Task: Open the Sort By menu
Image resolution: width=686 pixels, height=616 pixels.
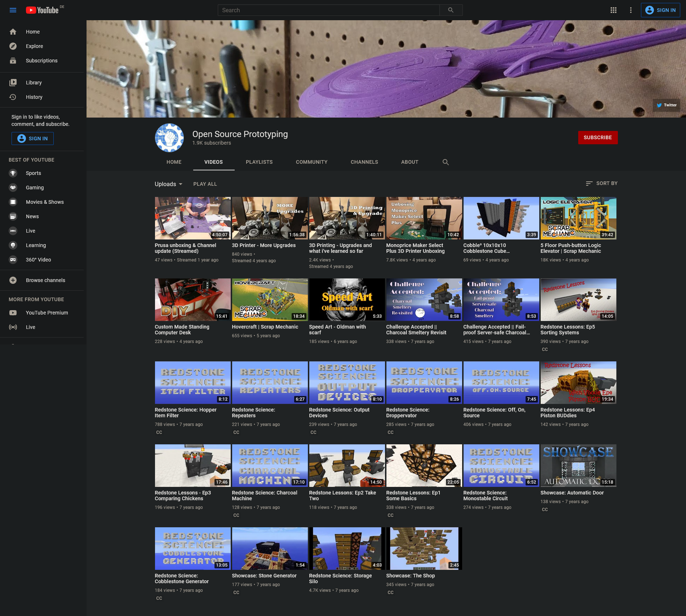Action: [x=602, y=184]
